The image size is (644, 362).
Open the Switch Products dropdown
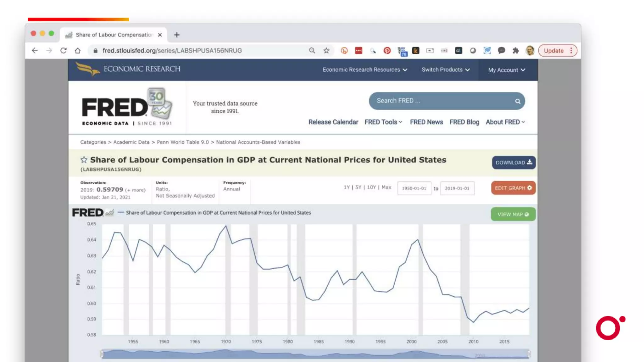[x=446, y=70]
